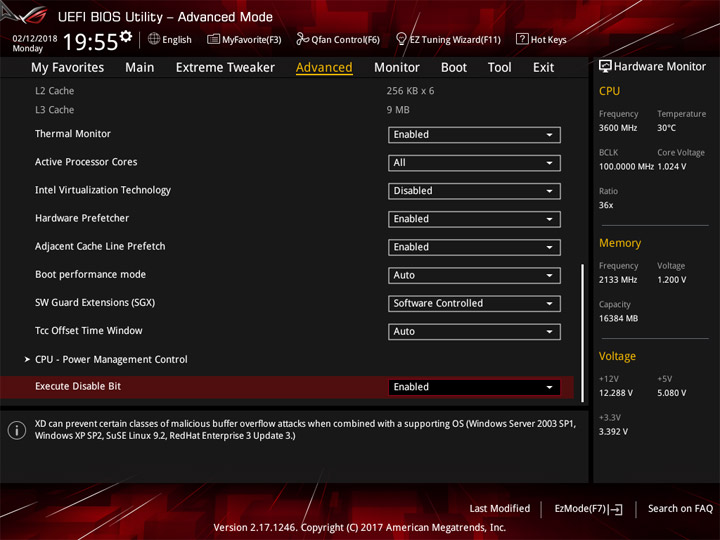Click the 30°C CPU temperature value

click(x=666, y=128)
